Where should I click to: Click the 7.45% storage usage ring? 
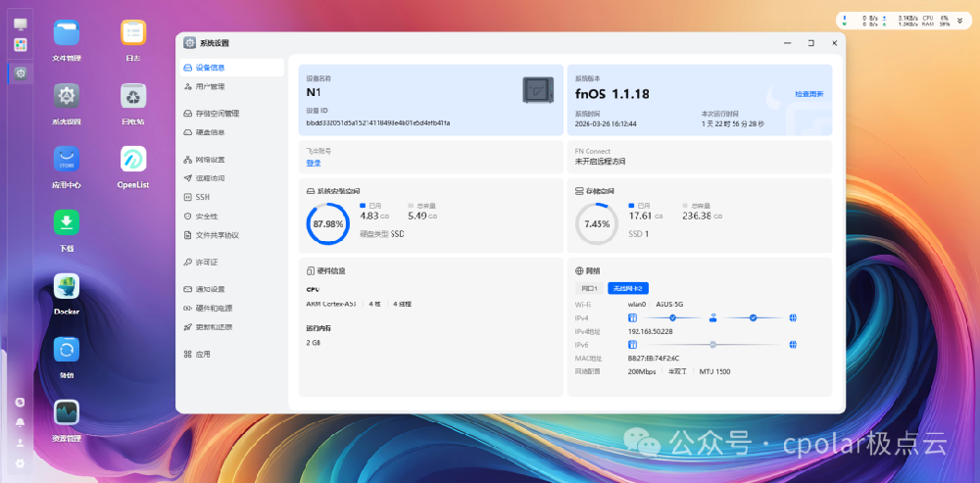click(597, 223)
